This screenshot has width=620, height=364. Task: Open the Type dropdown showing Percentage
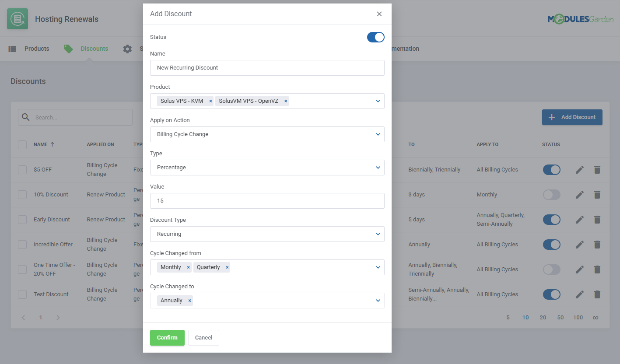pyautogui.click(x=267, y=168)
